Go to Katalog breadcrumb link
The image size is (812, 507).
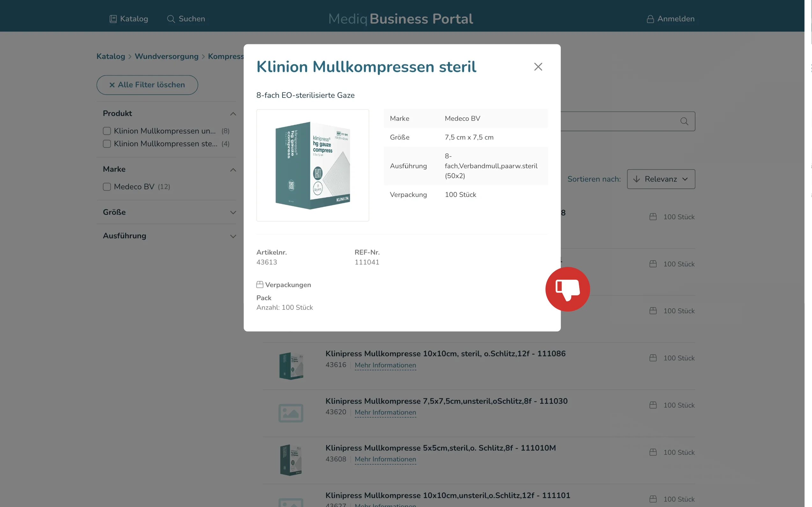click(x=111, y=56)
